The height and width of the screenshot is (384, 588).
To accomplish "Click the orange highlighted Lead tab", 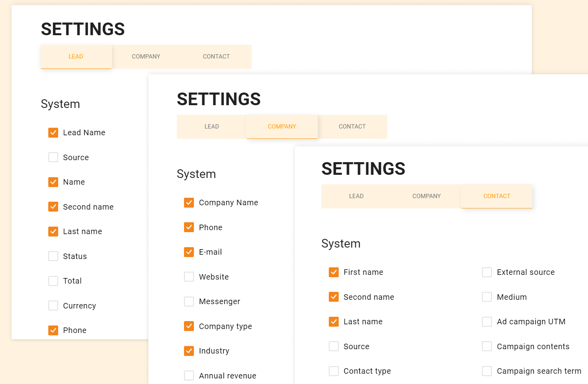I will pyautogui.click(x=76, y=57).
